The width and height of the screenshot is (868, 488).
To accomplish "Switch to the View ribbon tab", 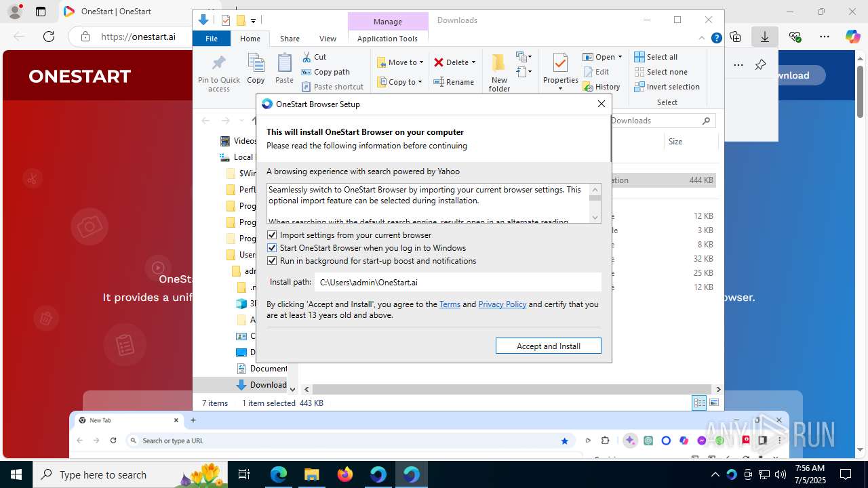I will 328,39.
